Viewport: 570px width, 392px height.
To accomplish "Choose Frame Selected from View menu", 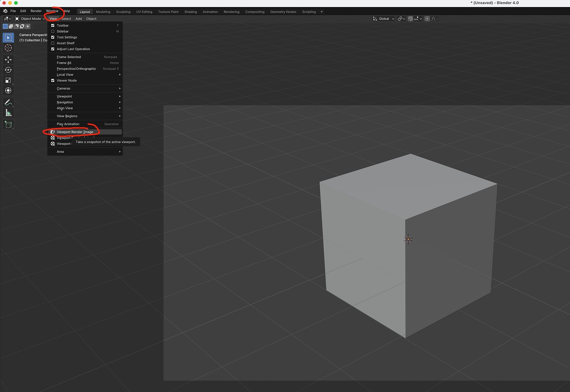I will pos(85,57).
